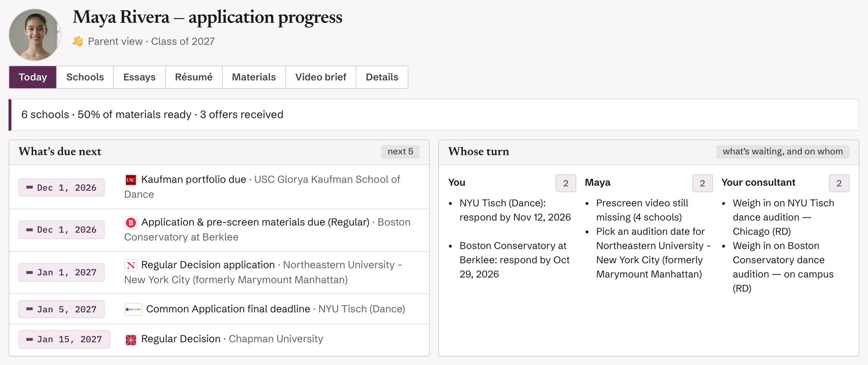Click the 'what's waiting, and on whom' badge
This screenshot has height=365, width=868.
783,151
